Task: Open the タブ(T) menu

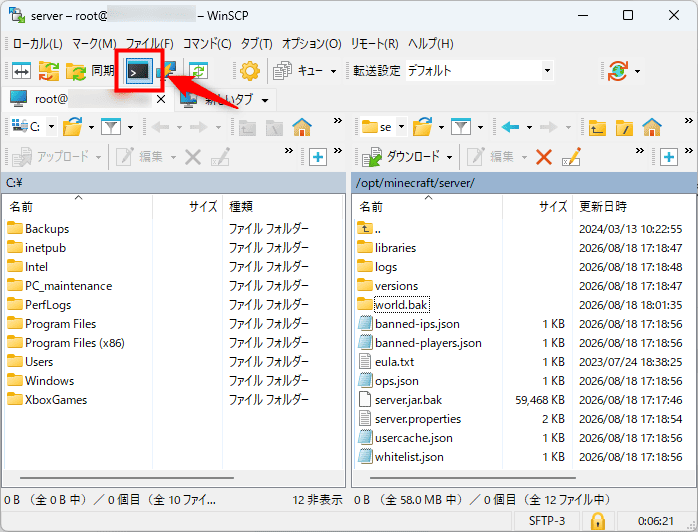Action: [256, 44]
